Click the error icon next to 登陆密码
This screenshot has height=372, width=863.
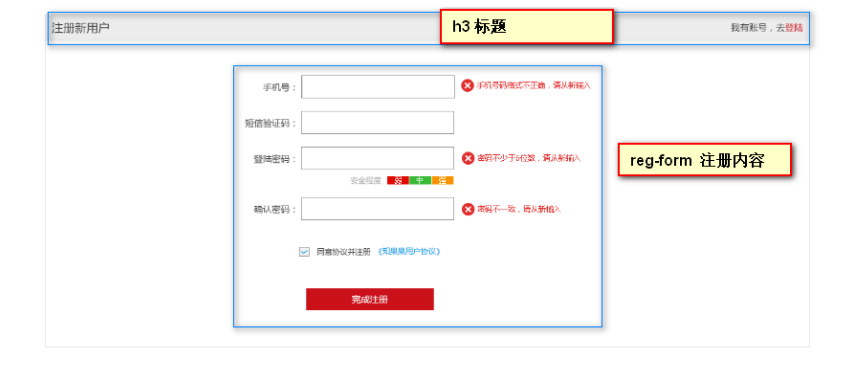click(467, 158)
